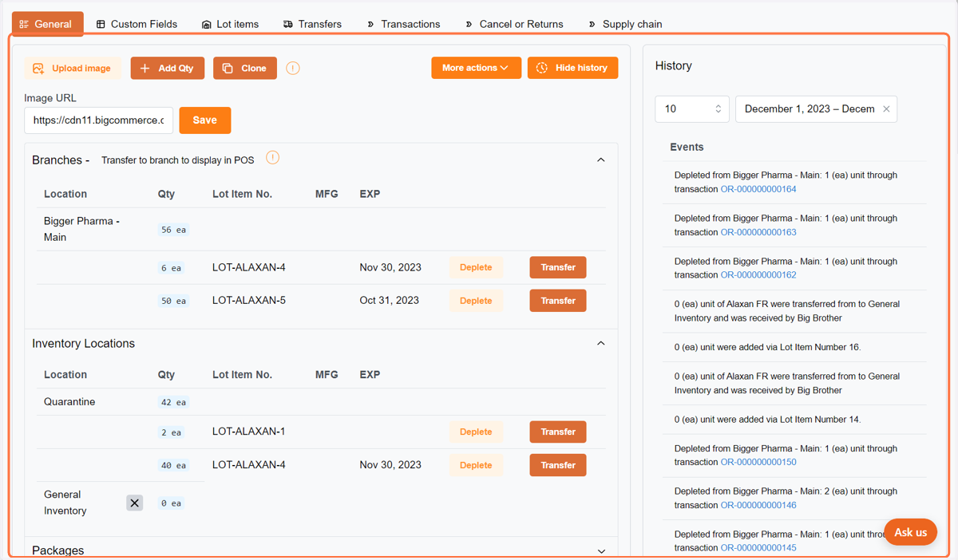Screen dimensions: 958x560
Task: Transfer LOT-ALAXAN-4 from Bigger Pharma Main
Action: (558, 267)
